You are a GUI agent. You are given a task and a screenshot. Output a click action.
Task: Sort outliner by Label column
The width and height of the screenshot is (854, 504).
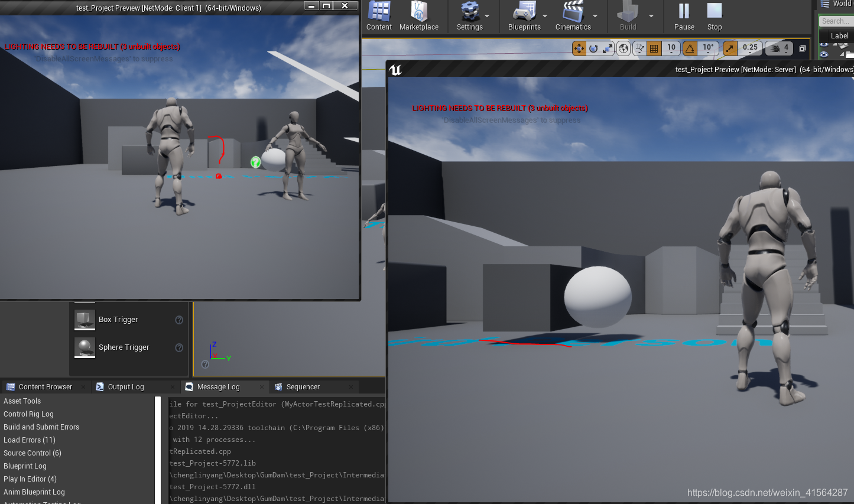point(839,36)
